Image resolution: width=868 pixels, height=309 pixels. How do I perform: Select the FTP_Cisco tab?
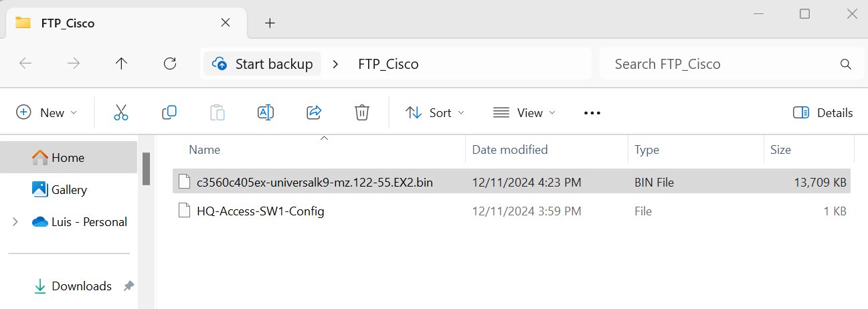coord(124,23)
